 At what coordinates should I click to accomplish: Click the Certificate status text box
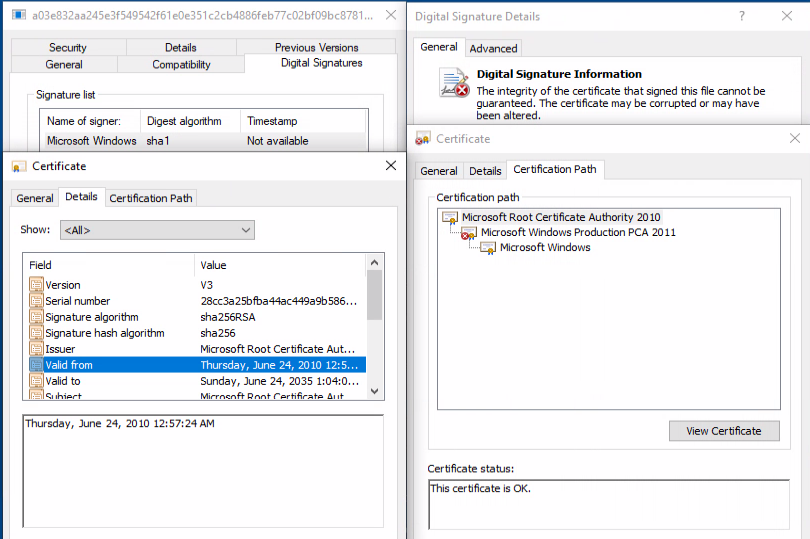point(609,504)
